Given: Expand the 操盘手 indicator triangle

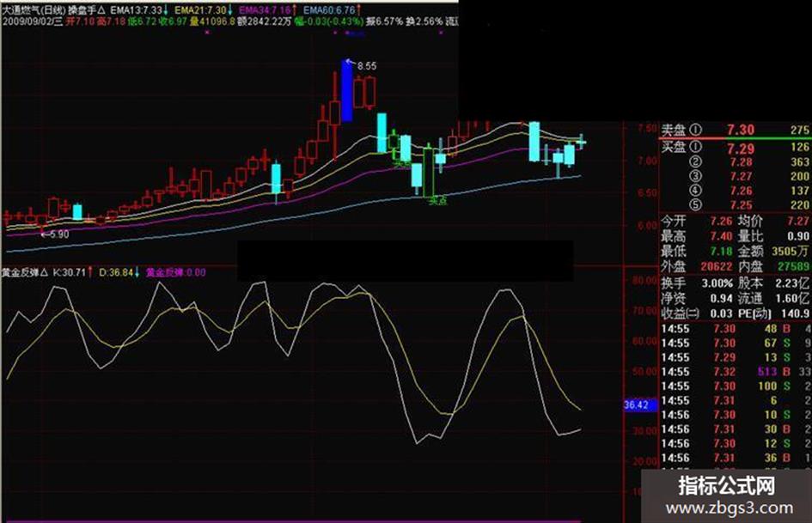Looking at the screenshot, I should [101, 10].
